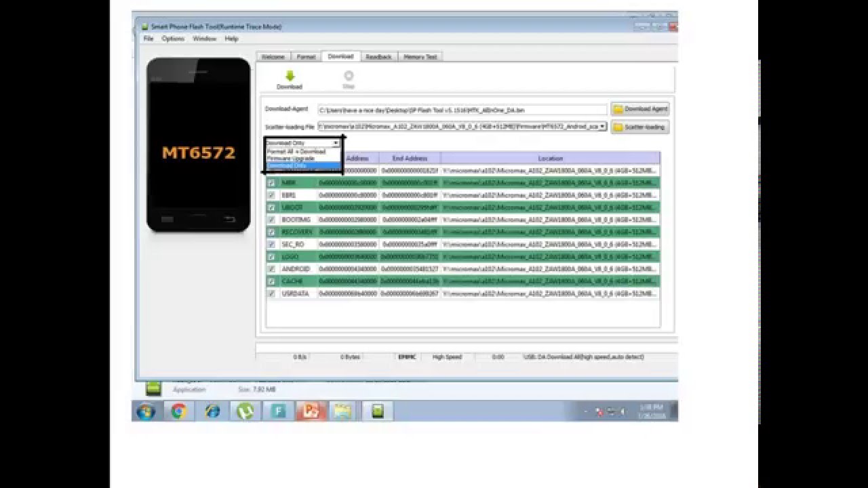Screen dimensions: 868x488
Task: Click the flash tool title bar icon
Action: pyautogui.click(x=144, y=26)
